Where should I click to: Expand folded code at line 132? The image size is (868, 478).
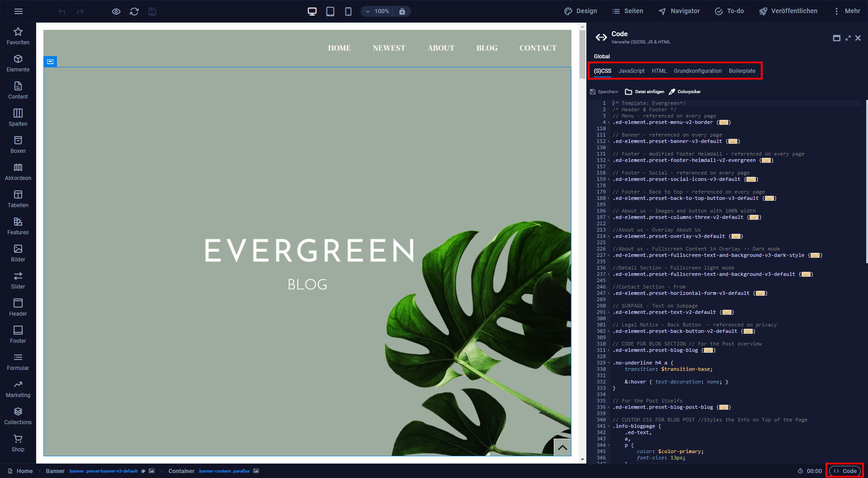[x=766, y=161]
